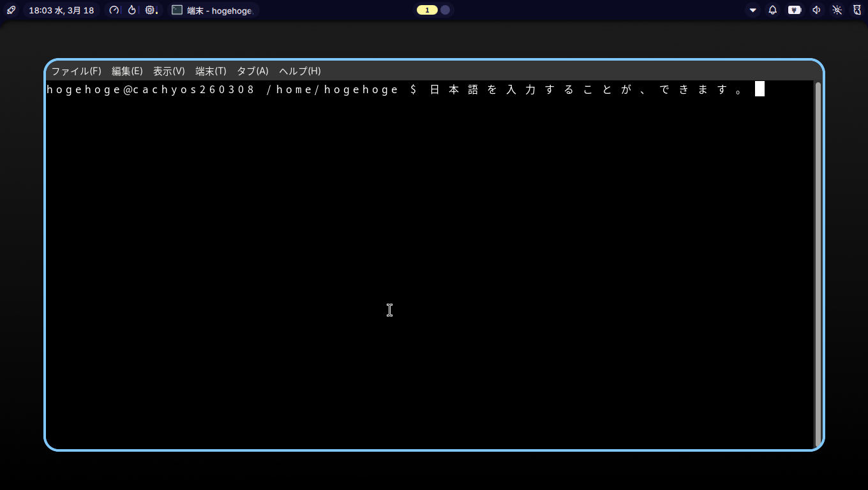
Task: Open the notification bell in the top bar
Action: [x=773, y=10]
